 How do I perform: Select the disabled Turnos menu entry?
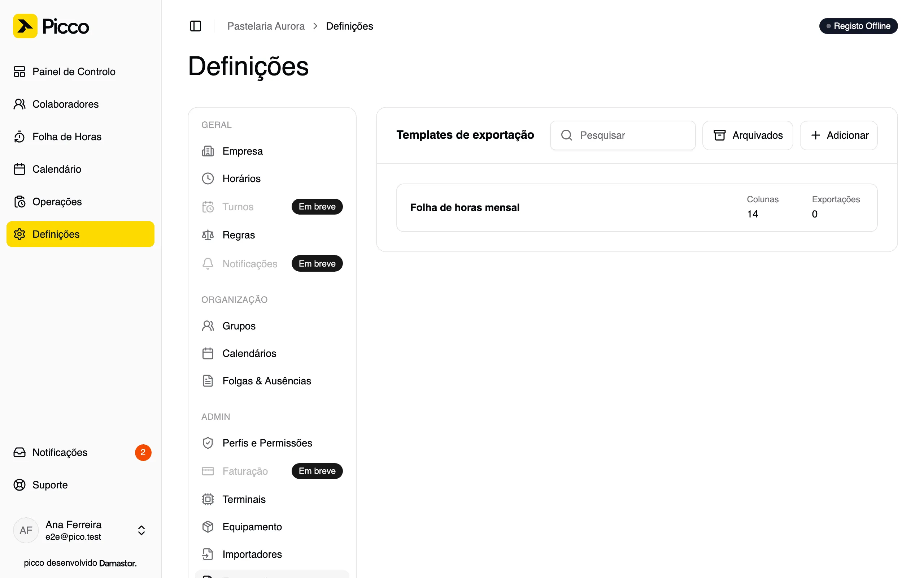(x=272, y=206)
